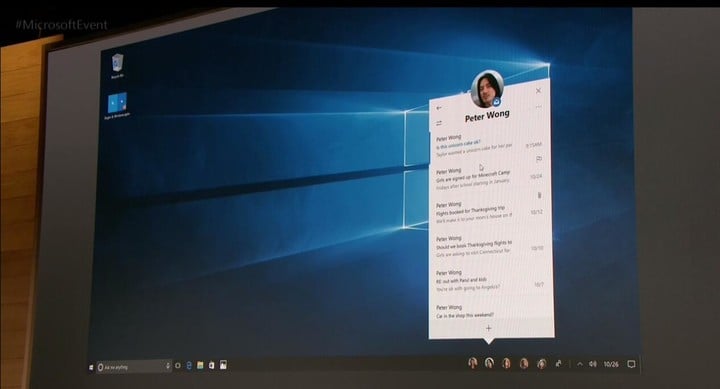This screenshot has width=720, height=389.
Task: Click Peter Wong's profile picture
Action: 487,89
